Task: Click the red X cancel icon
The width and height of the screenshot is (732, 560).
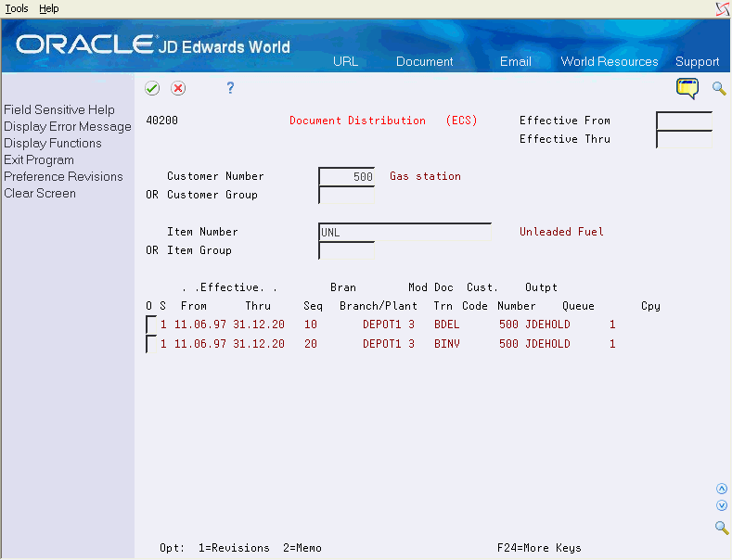Action: coord(178,88)
